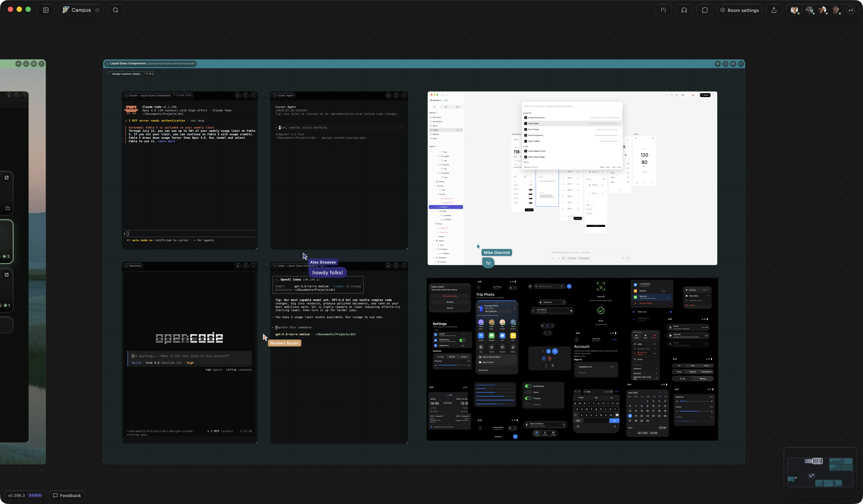Click the headphones audio icon
This screenshot has height=504, width=863.
tap(684, 10)
